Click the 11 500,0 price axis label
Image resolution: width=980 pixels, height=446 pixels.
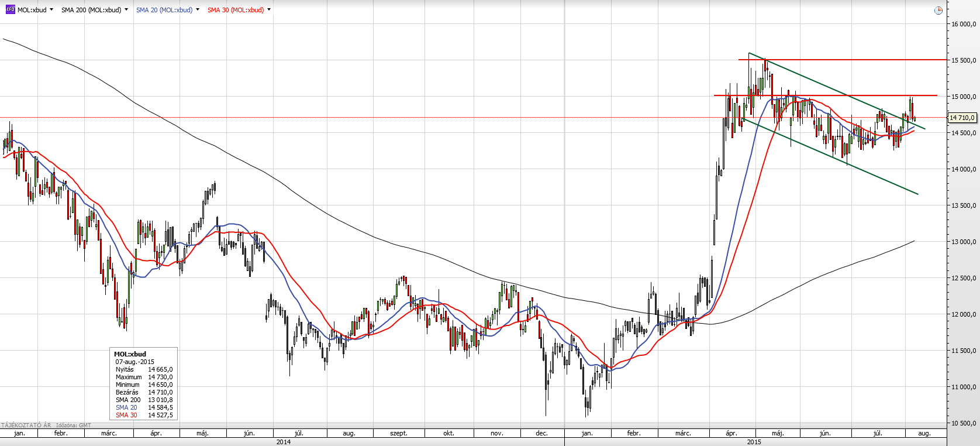[964, 351]
